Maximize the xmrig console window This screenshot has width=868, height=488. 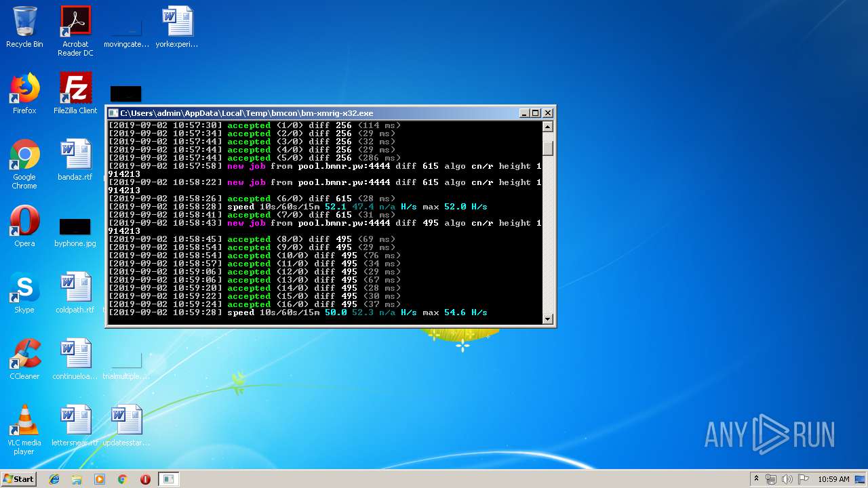click(x=536, y=113)
